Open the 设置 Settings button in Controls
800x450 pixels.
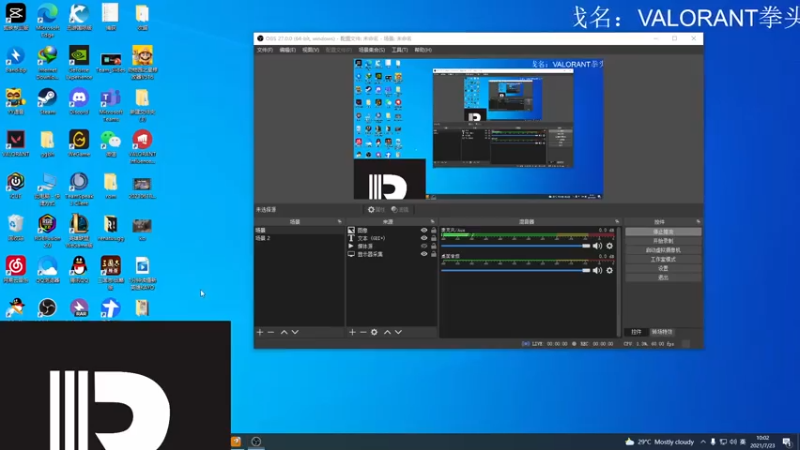[x=663, y=268]
